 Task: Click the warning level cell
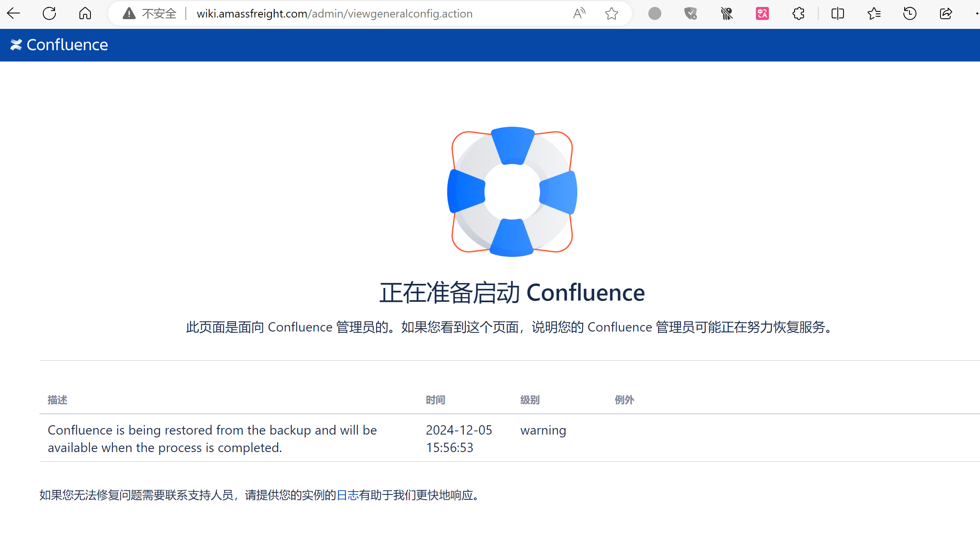(x=543, y=430)
